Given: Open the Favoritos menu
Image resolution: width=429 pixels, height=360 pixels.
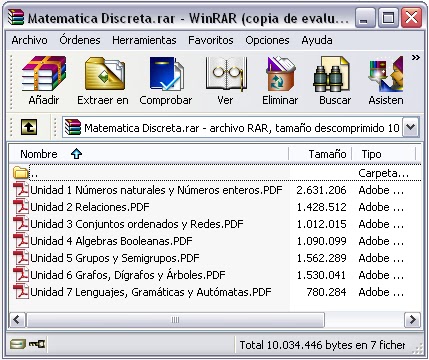Looking at the screenshot, I should (211, 40).
